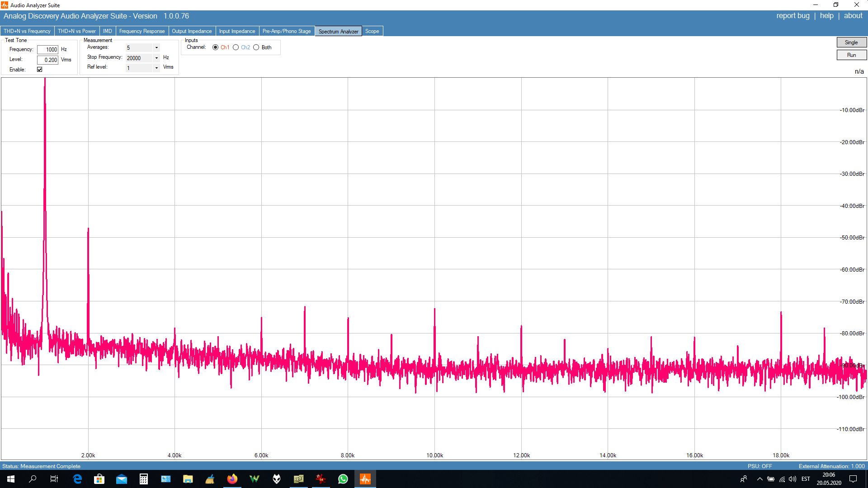Click the EST input language indicator
868x488 pixels.
[x=806, y=479]
